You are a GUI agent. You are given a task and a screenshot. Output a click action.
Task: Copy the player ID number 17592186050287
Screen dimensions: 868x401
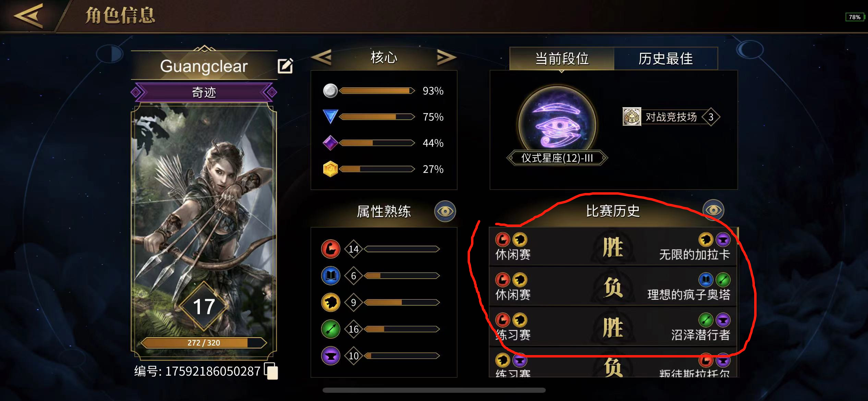point(271,371)
